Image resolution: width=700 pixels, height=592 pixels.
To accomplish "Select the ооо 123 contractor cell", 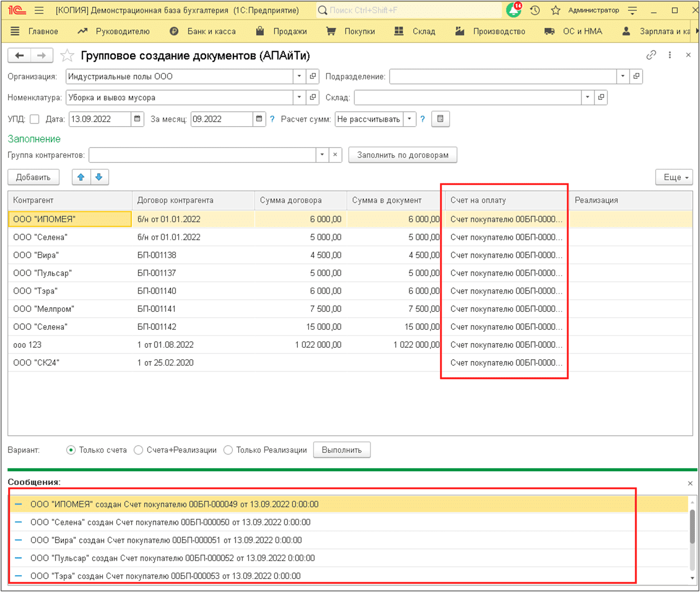I will 70,345.
